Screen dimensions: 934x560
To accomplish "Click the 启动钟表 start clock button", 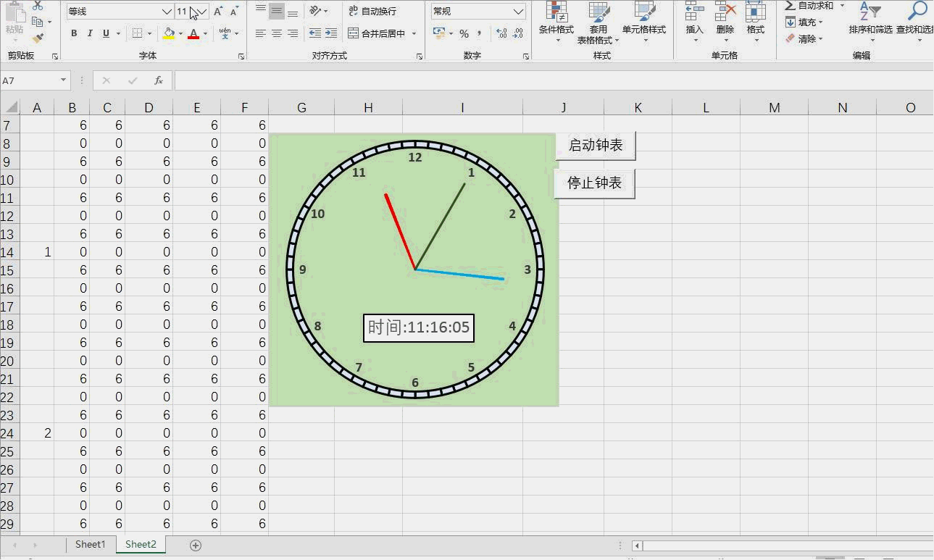I will pyautogui.click(x=596, y=146).
